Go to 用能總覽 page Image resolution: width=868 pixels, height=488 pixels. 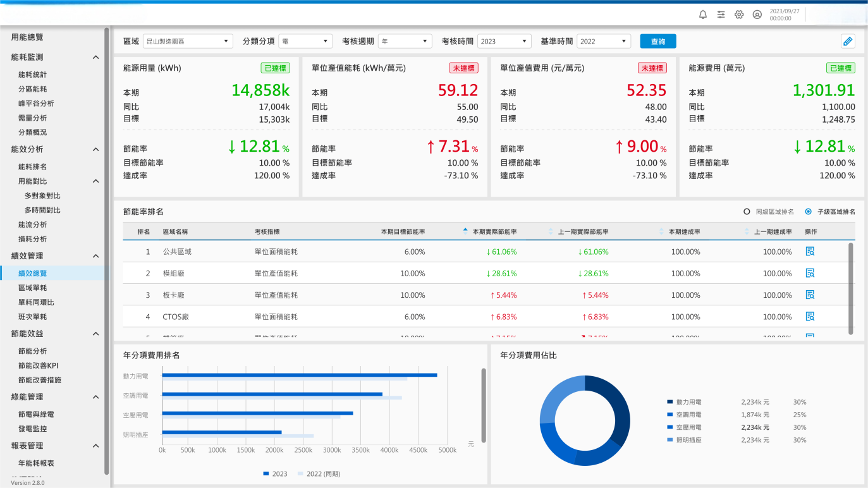click(x=27, y=38)
